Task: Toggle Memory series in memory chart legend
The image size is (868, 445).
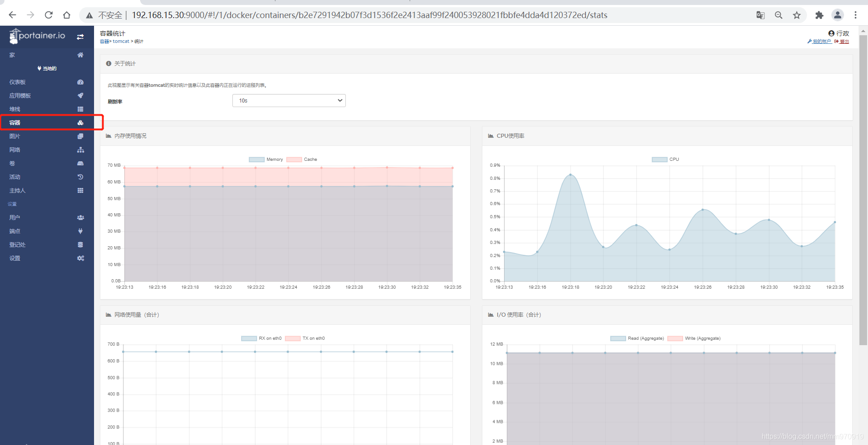Action: coord(266,159)
